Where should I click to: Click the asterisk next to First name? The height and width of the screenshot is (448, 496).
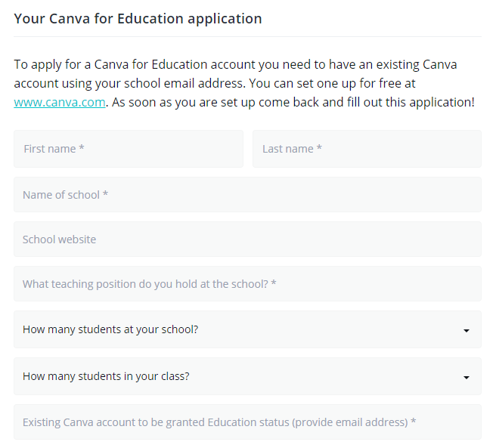82,147
